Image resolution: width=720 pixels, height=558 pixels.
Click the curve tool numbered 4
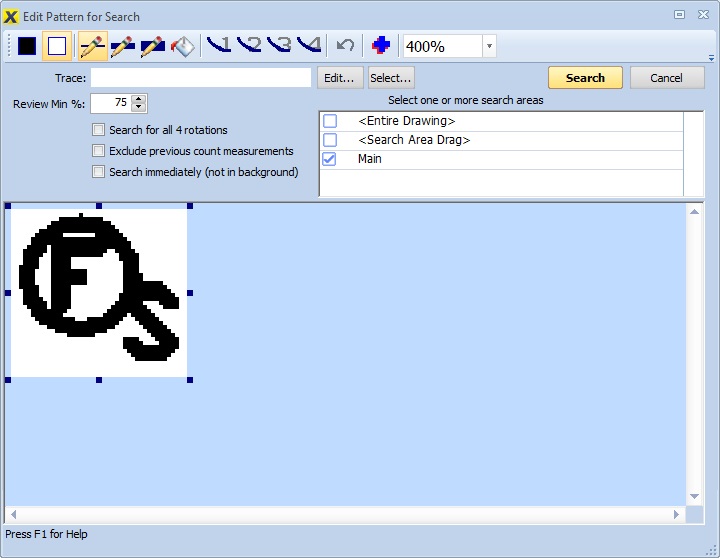pyautogui.click(x=309, y=45)
